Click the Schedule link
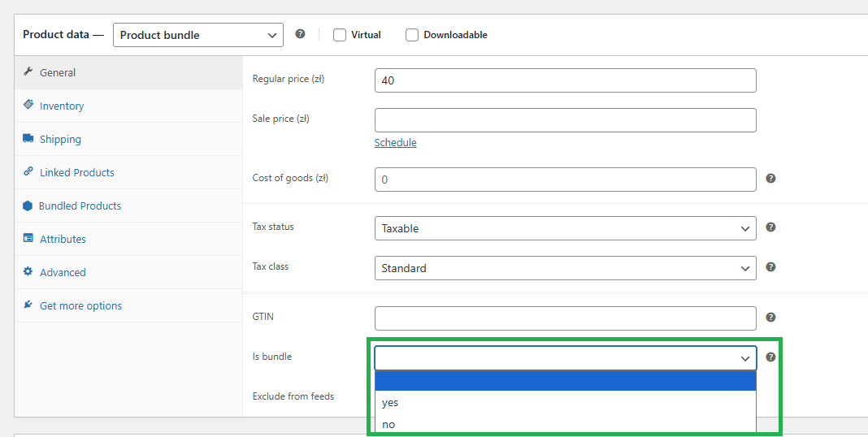868x437 pixels. pyautogui.click(x=395, y=143)
